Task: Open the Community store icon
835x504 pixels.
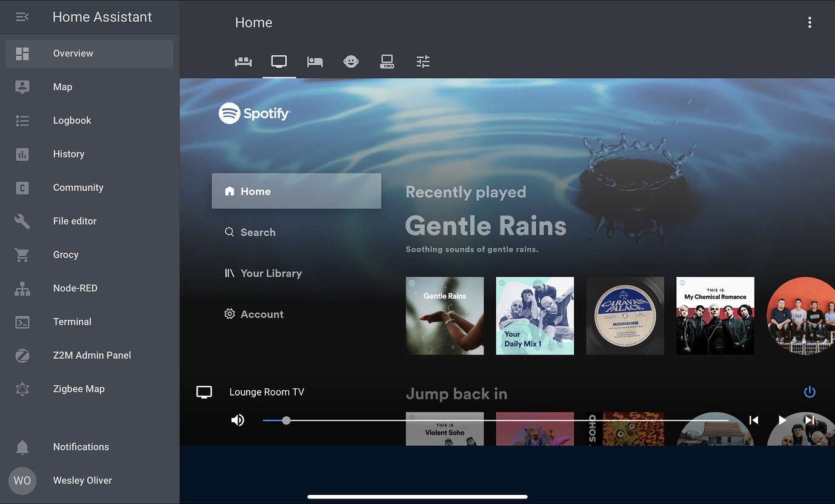Action: click(x=22, y=188)
